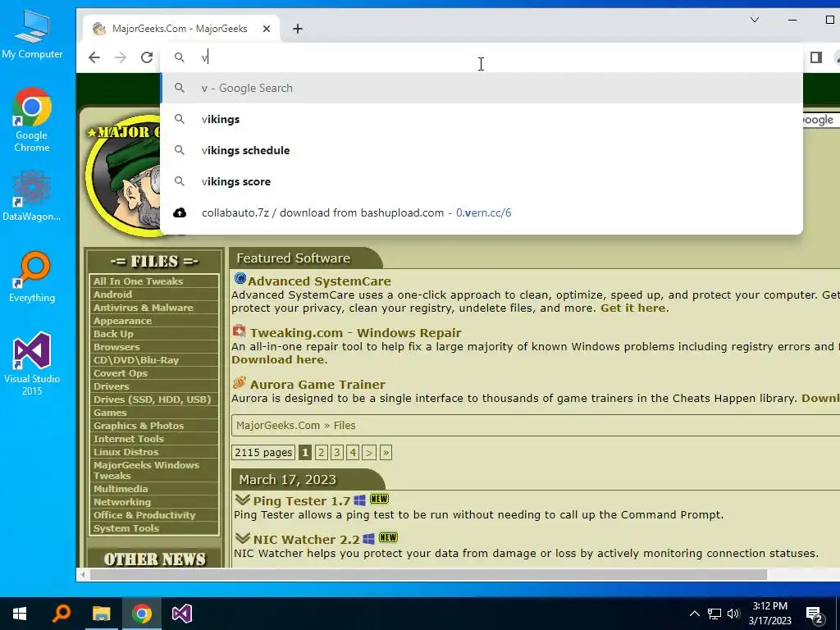
Task: Open the Windows Start menu
Action: [x=20, y=614]
